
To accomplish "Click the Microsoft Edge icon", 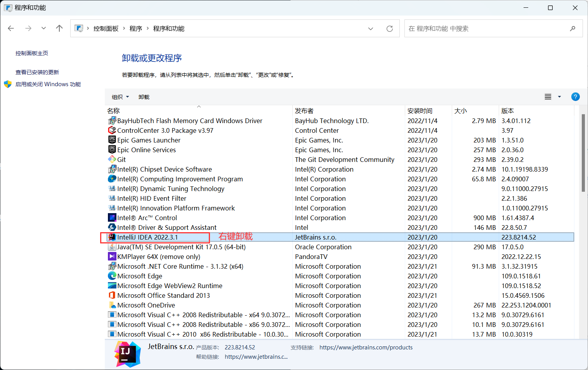I will (x=112, y=276).
